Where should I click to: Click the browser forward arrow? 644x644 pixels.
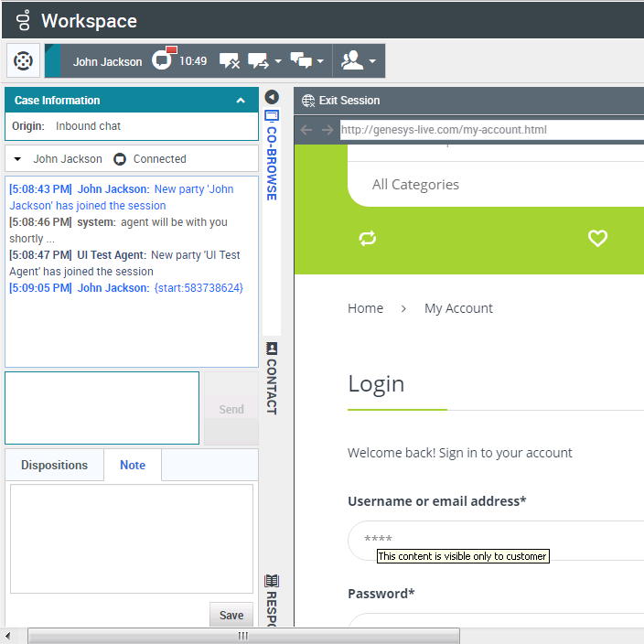tap(327, 130)
